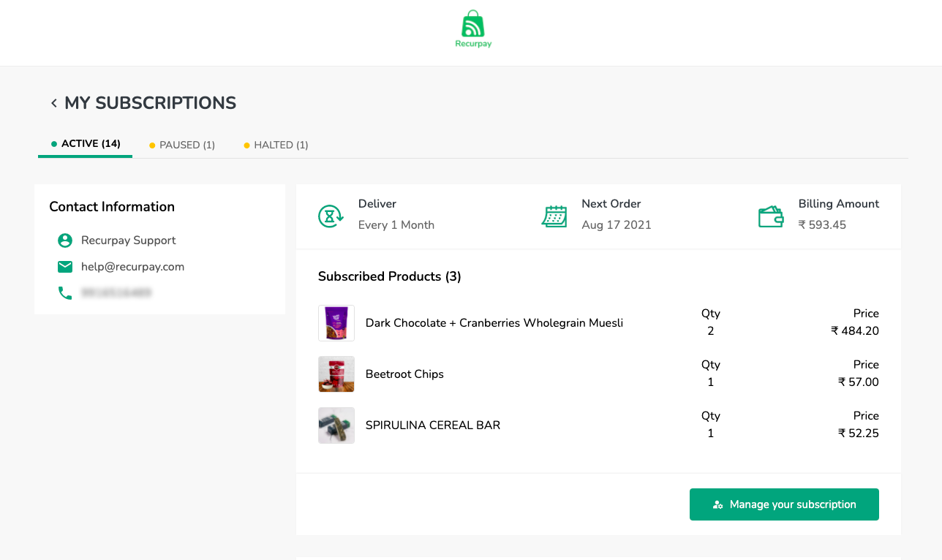Click the Dark Chocolate Muesli product thumbnail
The width and height of the screenshot is (942, 560).
336,322
